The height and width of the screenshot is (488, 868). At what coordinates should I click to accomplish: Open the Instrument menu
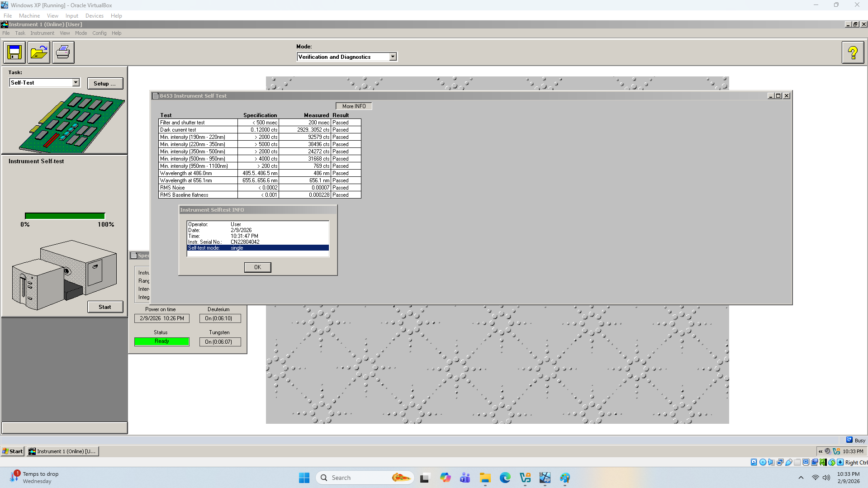(42, 33)
